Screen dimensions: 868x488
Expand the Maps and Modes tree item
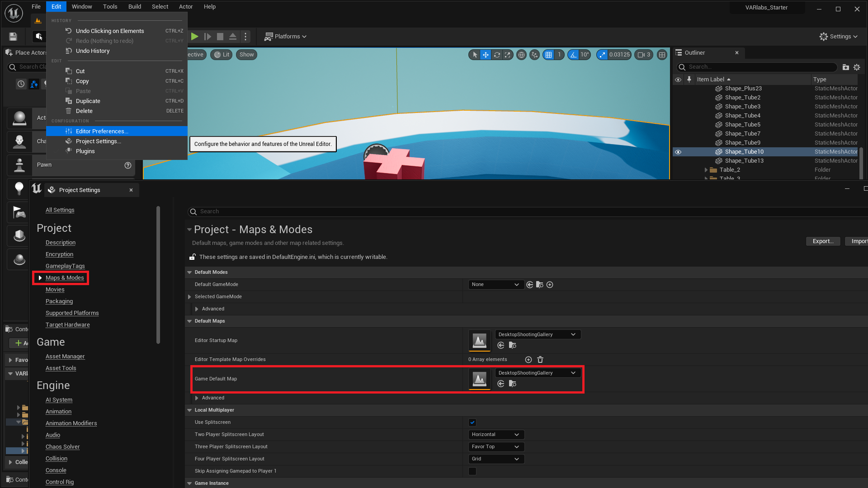40,278
